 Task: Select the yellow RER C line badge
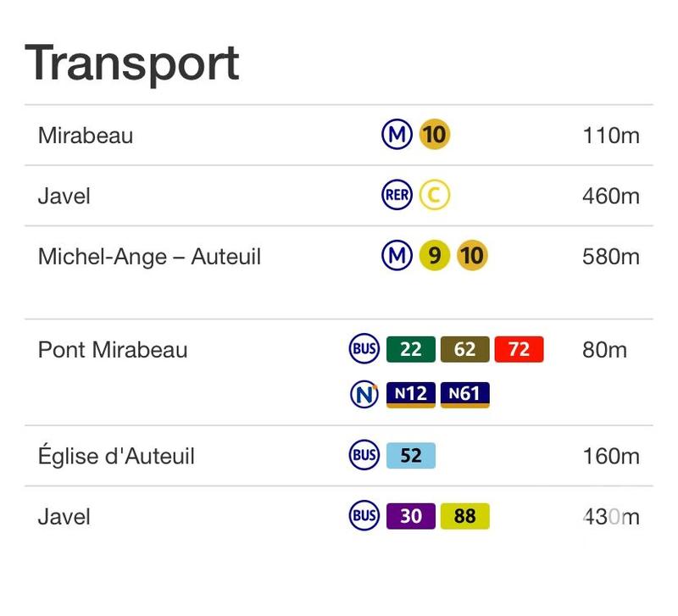[x=435, y=196]
